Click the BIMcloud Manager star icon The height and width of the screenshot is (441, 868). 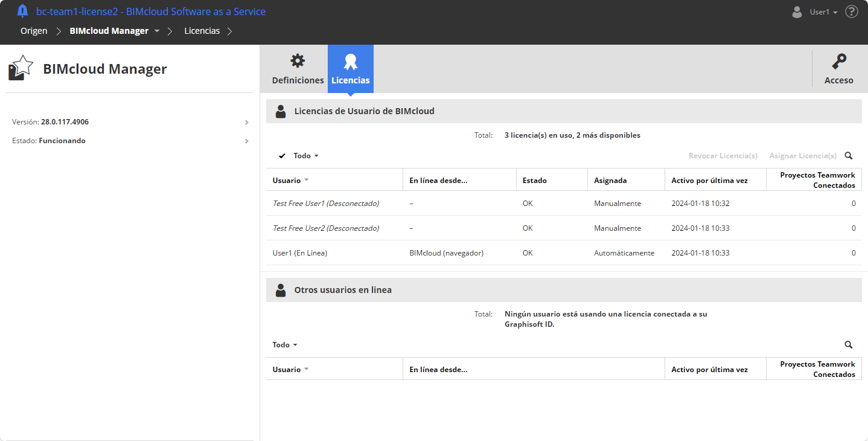click(21, 68)
